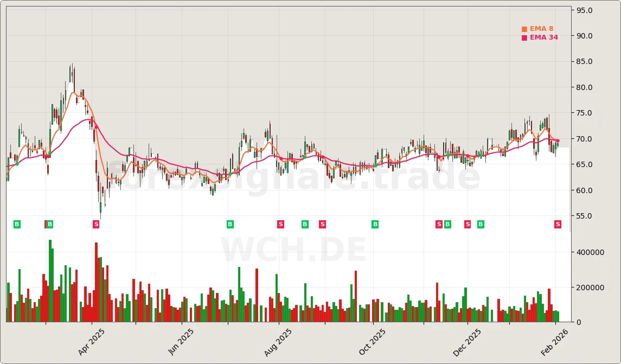Click the green B buy marker in August 2025

[305, 224]
